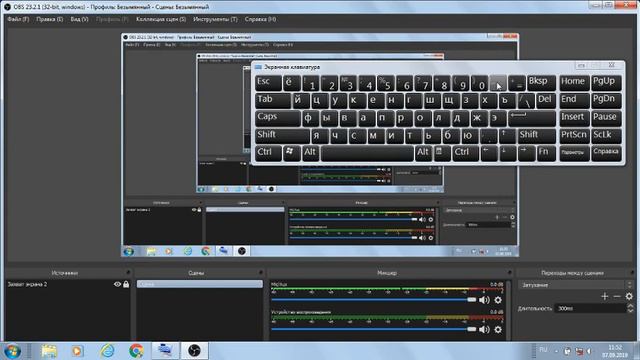Open the Затухание transition dropdown
This screenshot has height=360, width=640.
point(576,285)
